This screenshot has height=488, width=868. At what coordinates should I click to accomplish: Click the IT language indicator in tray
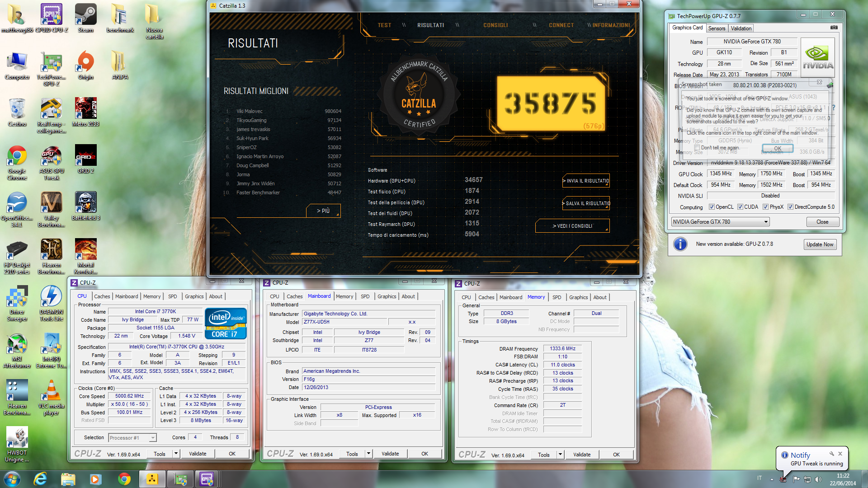click(759, 478)
